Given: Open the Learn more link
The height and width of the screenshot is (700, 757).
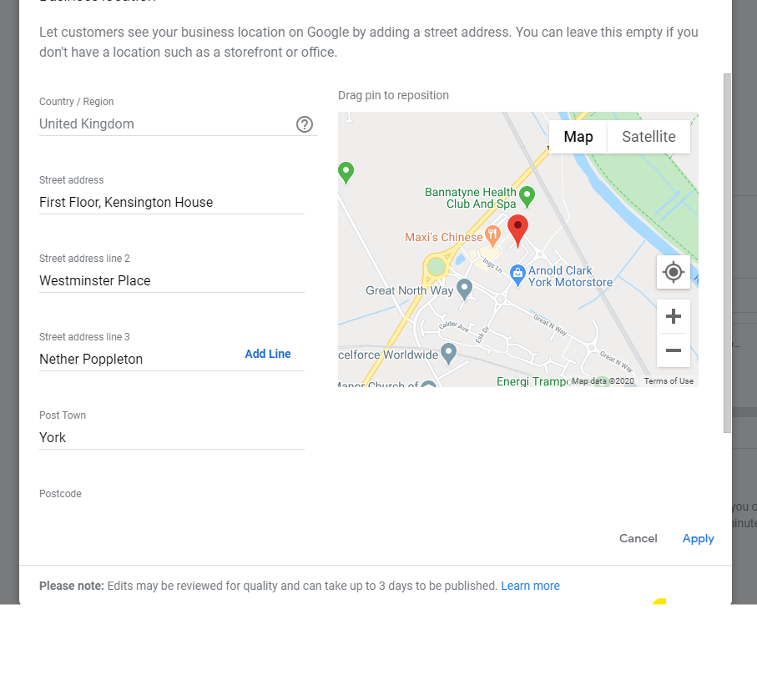Looking at the screenshot, I should (530, 586).
